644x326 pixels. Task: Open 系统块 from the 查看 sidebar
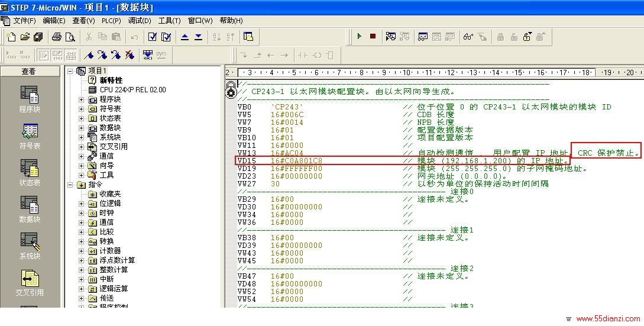[x=30, y=246]
